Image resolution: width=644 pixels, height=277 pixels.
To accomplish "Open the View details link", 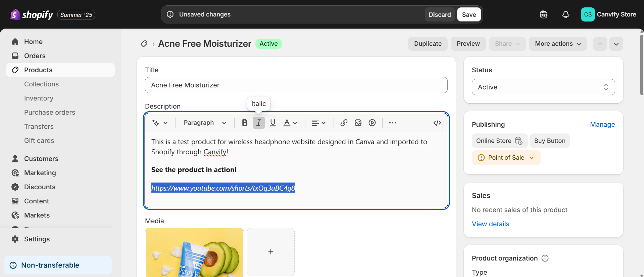I will pos(490,224).
